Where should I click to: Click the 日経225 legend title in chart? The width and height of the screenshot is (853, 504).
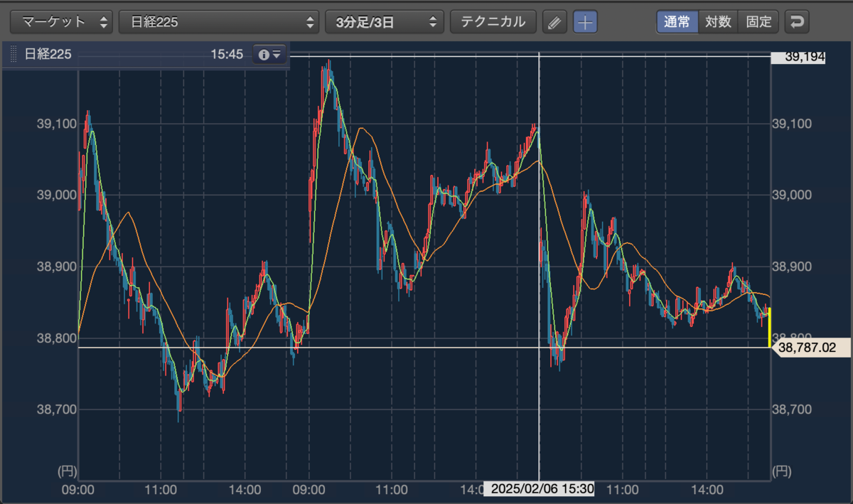[x=48, y=54]
